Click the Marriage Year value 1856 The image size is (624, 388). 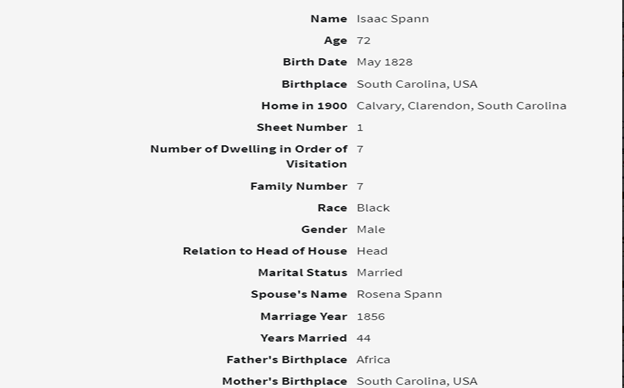click(x=370, y=316)
